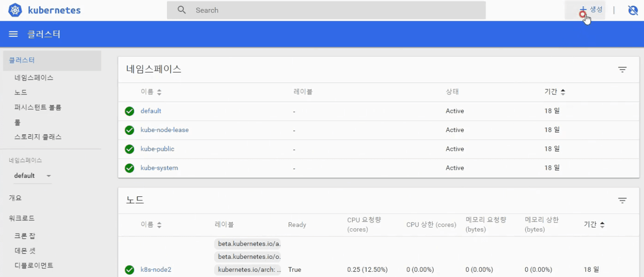
Task: Open the hamburger navigation menu
Action: (x=13, y=34)
